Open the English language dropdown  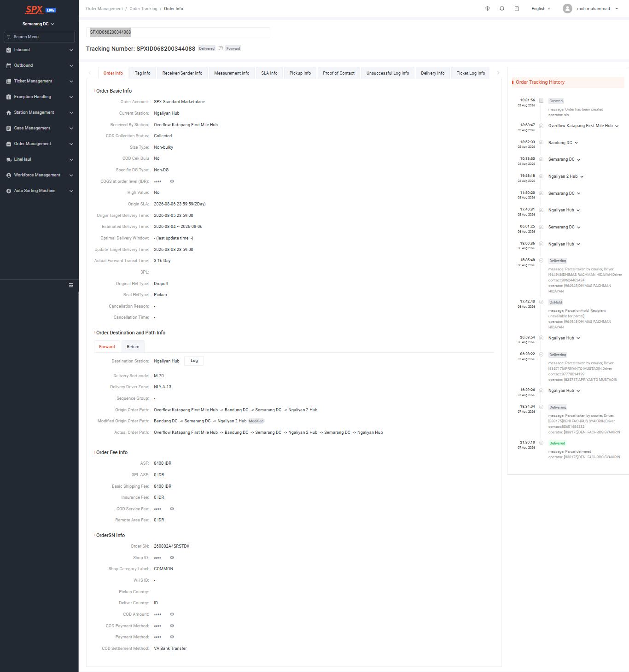point(541,9)
